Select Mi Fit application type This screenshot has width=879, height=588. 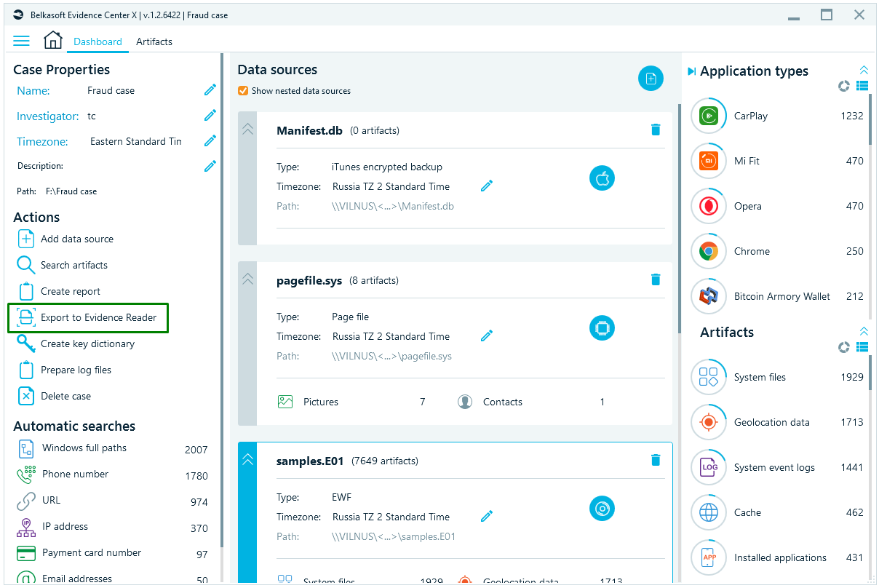[777, 161]
